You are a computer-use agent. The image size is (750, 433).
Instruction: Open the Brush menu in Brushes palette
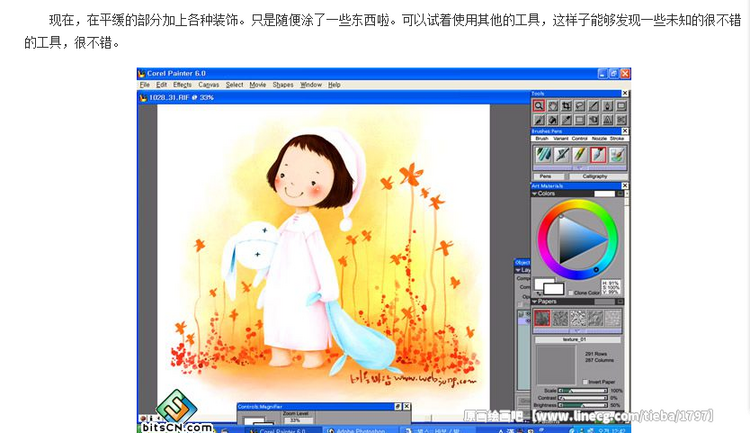(x=542, y=138)
